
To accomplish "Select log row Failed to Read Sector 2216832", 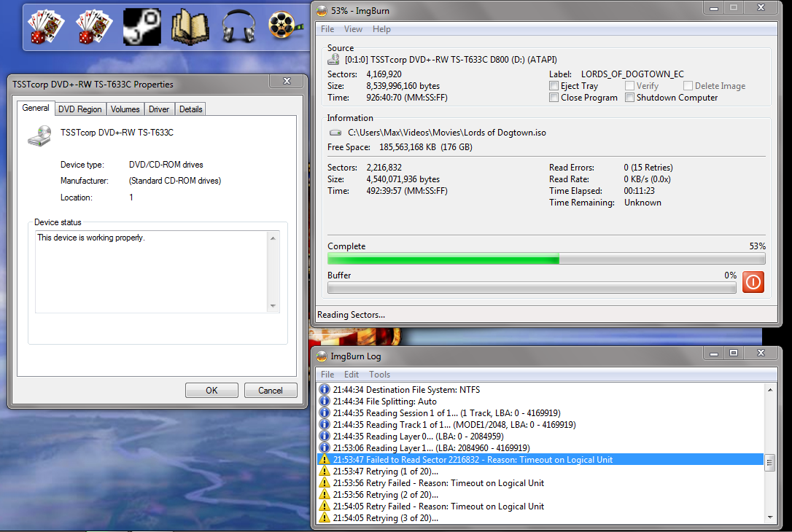I will click(x=540, y=460).
